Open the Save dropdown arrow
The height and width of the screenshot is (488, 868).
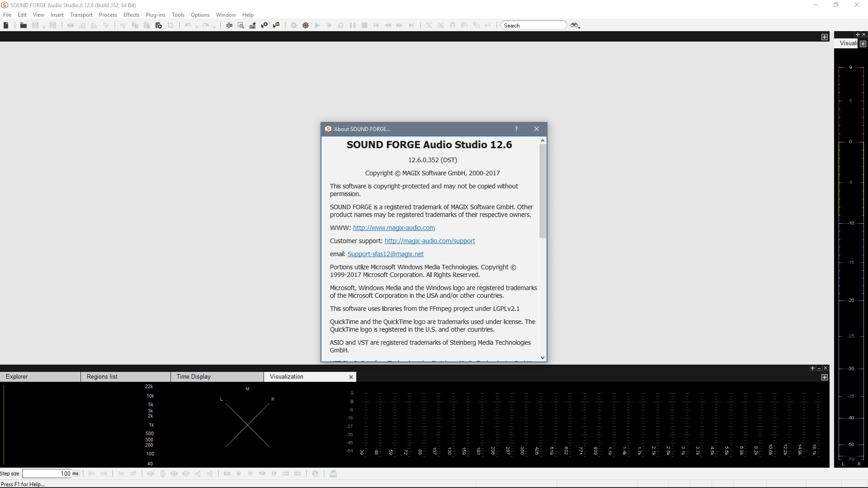(x=44, y=27)
